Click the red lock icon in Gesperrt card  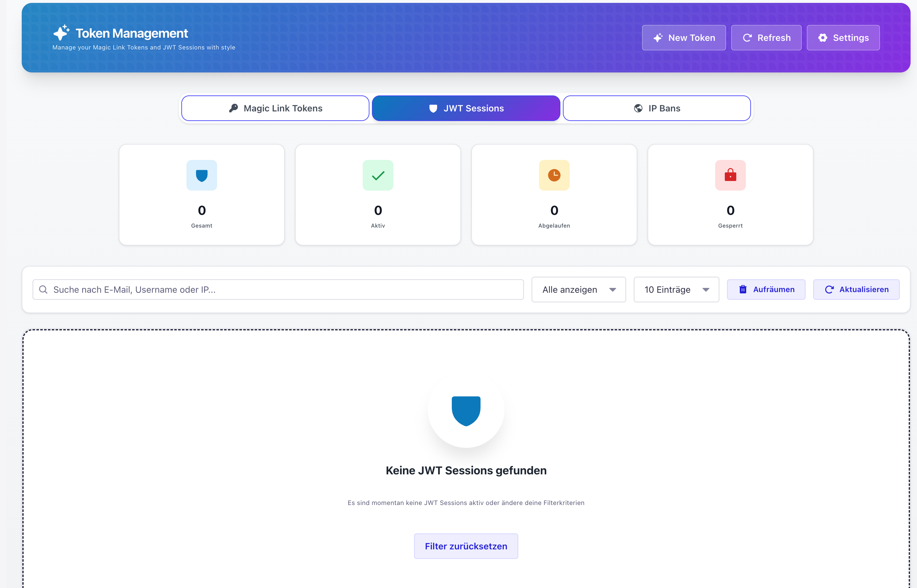[730, 175]
